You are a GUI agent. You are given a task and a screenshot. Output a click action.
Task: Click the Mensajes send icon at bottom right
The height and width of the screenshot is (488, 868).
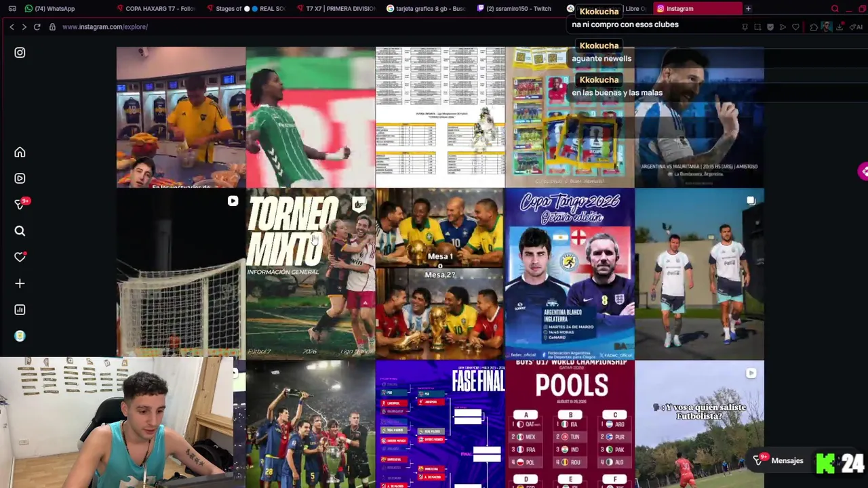point(758,461)
